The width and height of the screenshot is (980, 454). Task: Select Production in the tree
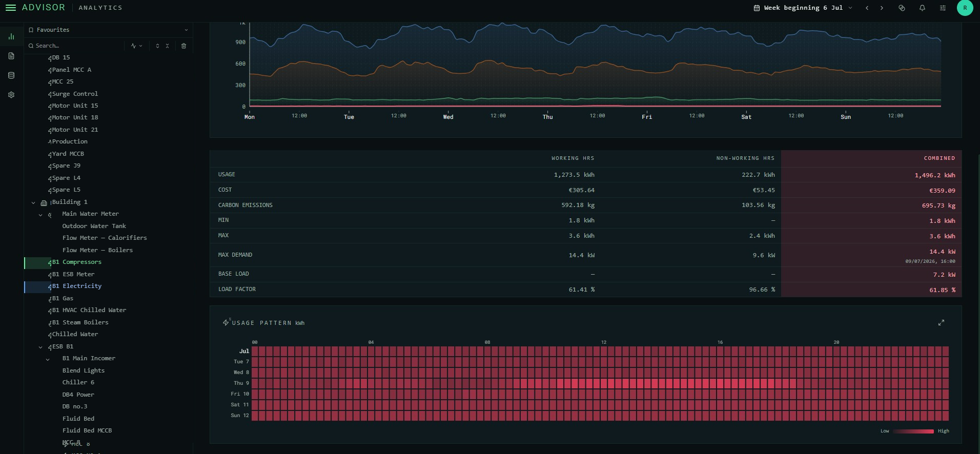pos(70,141)
